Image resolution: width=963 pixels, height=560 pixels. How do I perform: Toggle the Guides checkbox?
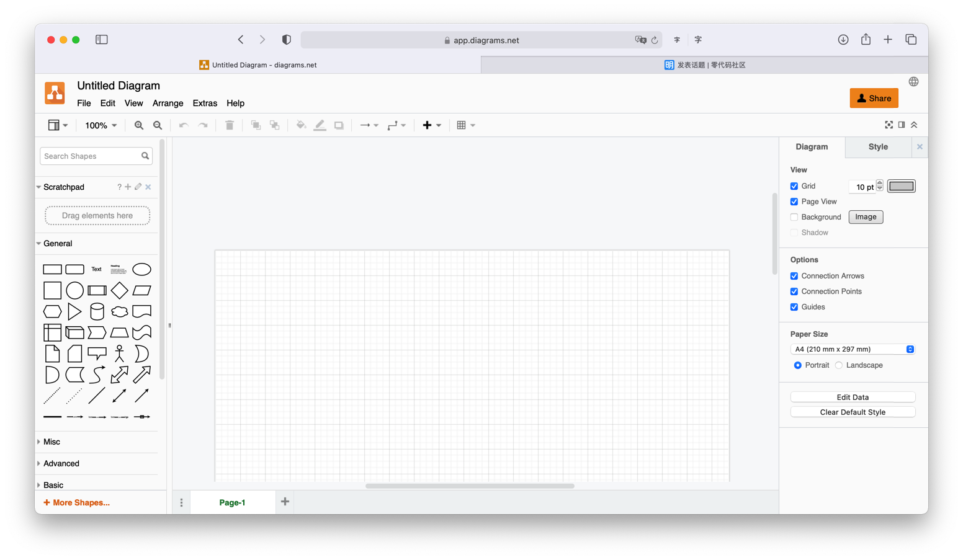[794, 307]
